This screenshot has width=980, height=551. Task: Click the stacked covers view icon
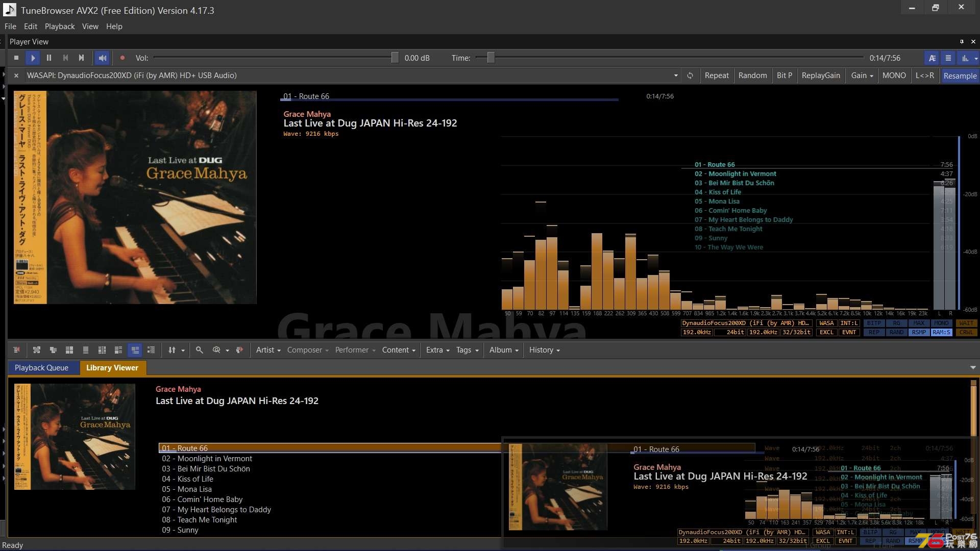(x=53, y=350)
